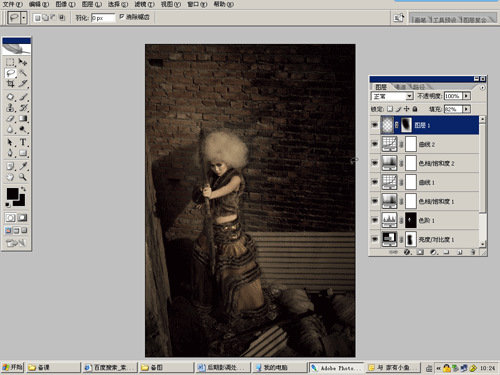Select the Magic Wand tool
Image resolution: width=500 pixels, height=375 pixels.
pyautogui.click(x=23, y=73)
